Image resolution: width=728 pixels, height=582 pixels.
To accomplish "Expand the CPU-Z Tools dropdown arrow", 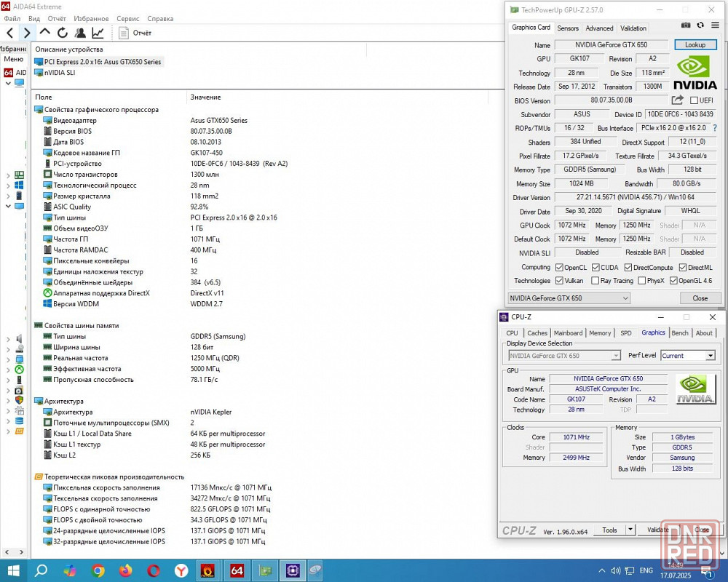I will pos(630,530).
